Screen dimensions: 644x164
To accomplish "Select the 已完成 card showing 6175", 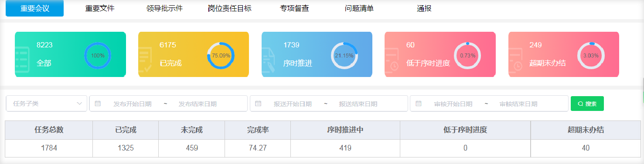I will click(x=194, y=54).
